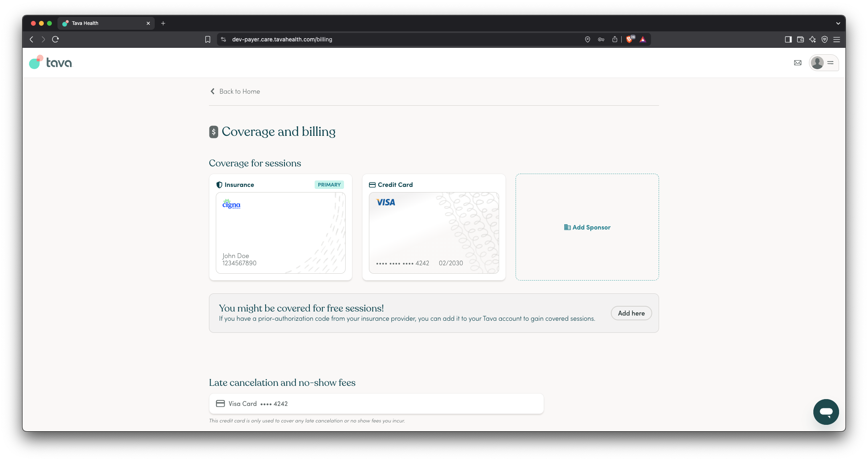Image resolution: width=868 pixels, height=461 pixels.
Task: Click the Cigna logo
Action: (231, 204)
